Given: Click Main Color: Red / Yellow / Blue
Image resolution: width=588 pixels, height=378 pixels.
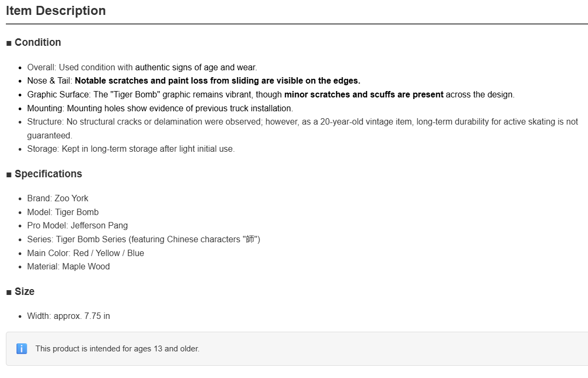Looking at the screenshot, I should [86, 253].
